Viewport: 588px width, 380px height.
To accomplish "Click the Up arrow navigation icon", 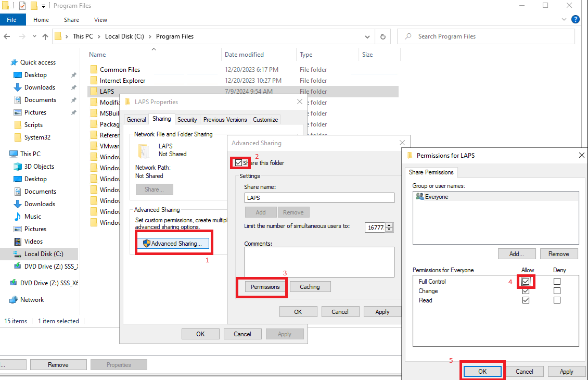I will tap(45, 36).
